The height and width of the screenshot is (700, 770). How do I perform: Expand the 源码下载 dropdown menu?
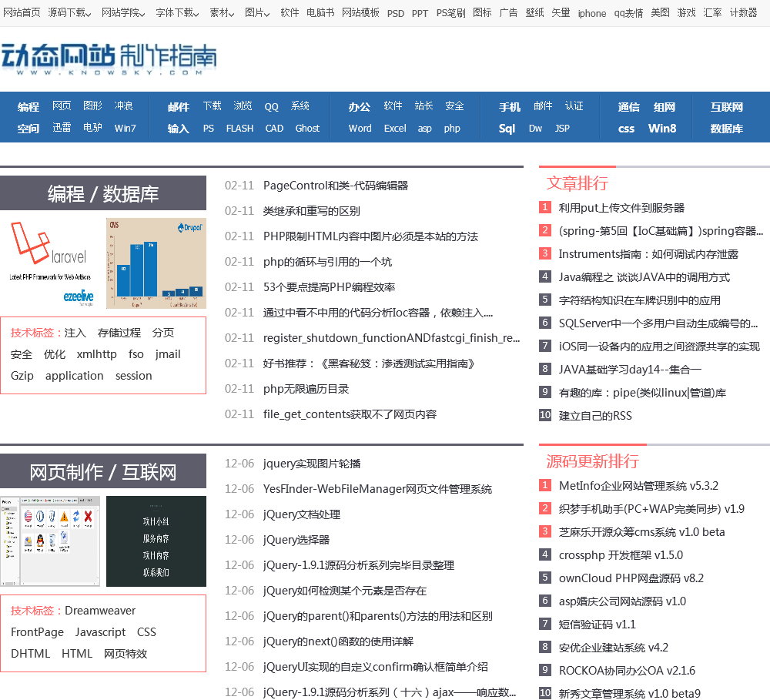tap(69, 13)
